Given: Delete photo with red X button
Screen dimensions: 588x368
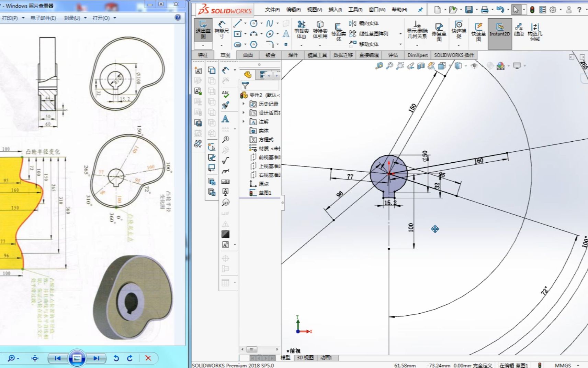Looking at the screenshot, I should click(148, 358).
